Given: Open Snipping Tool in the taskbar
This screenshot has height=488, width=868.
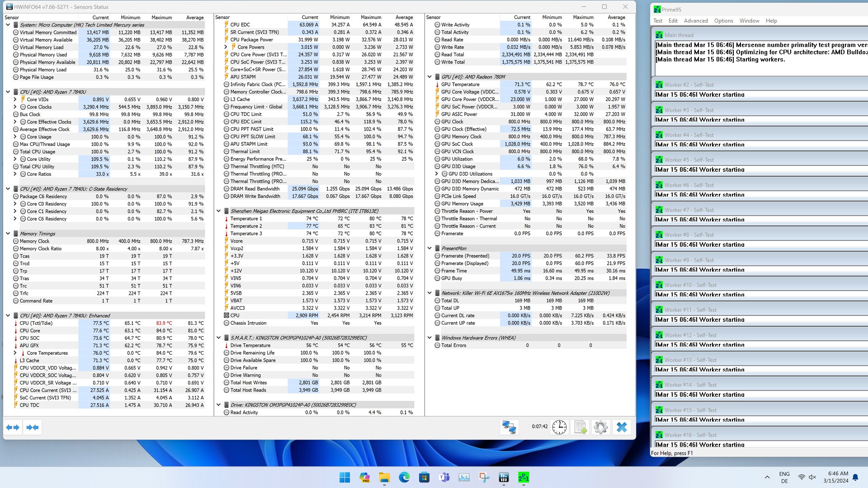Looking at the screenshot, I should click(x=484, y=477).
